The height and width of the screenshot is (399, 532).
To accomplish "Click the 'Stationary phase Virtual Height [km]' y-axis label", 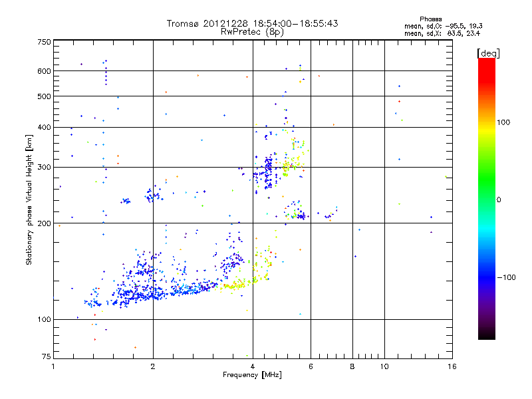I will [29, 200].
